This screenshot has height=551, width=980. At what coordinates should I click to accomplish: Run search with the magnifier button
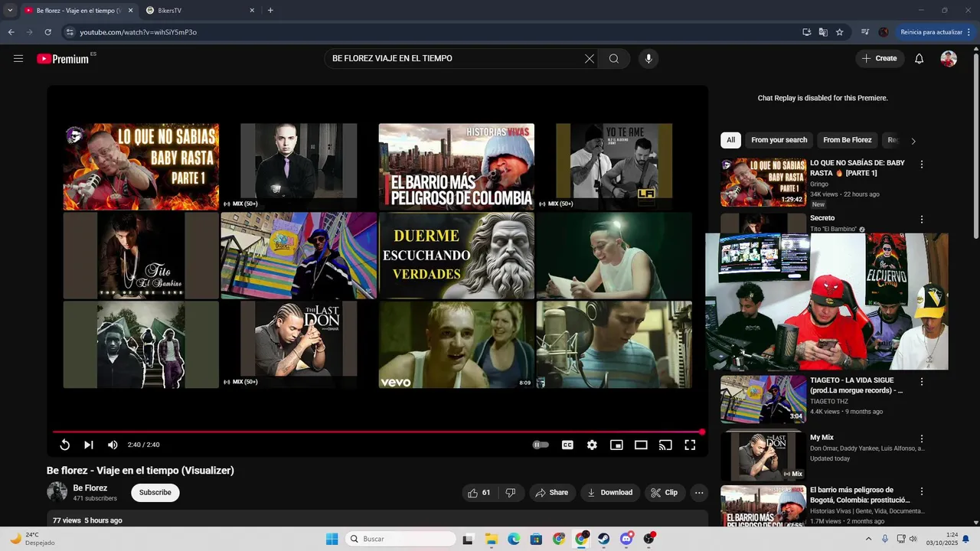(x=614, y=59)
